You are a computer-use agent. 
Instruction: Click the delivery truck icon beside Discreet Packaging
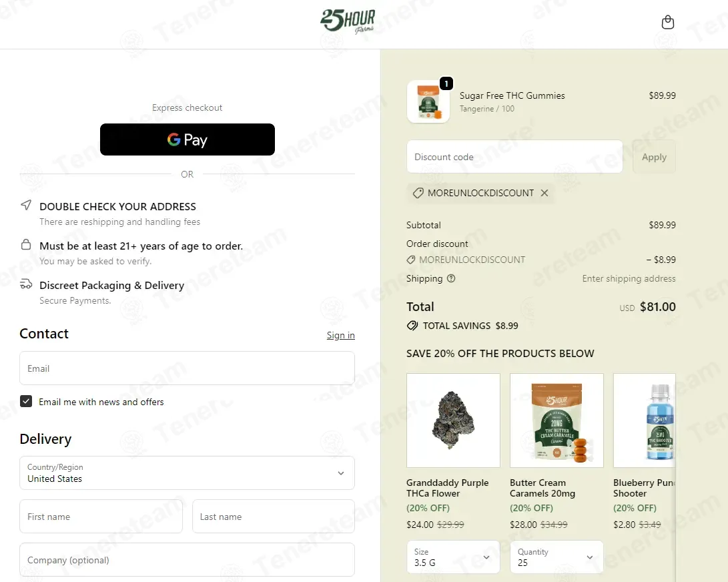coord(26,284)
